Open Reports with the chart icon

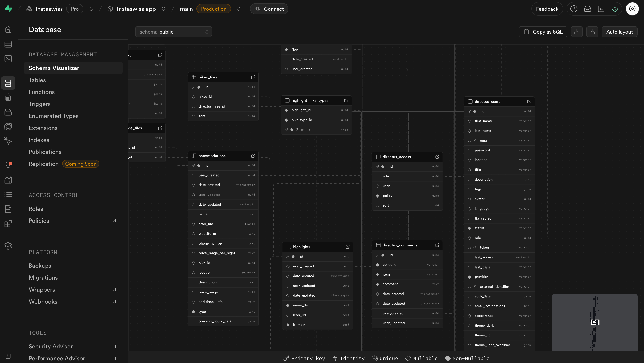(x=8, y=180)
